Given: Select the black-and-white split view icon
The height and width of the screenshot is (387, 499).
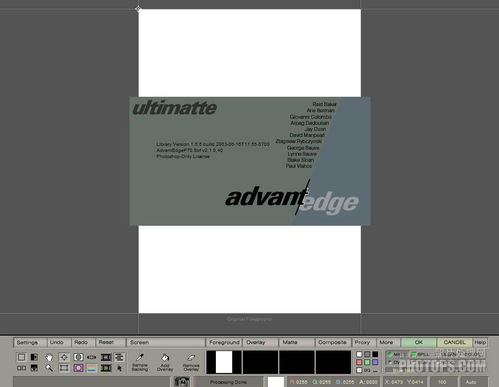Looking at the screenshot, I should (x=34, y=357).
